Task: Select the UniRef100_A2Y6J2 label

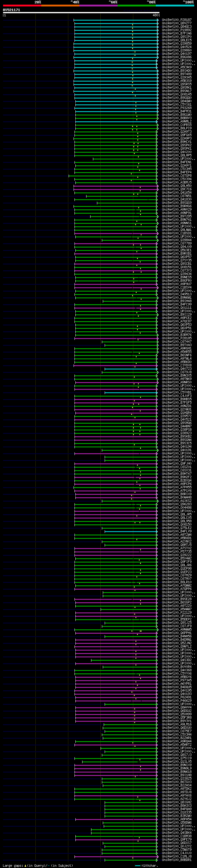Action: tap(177, 799)
